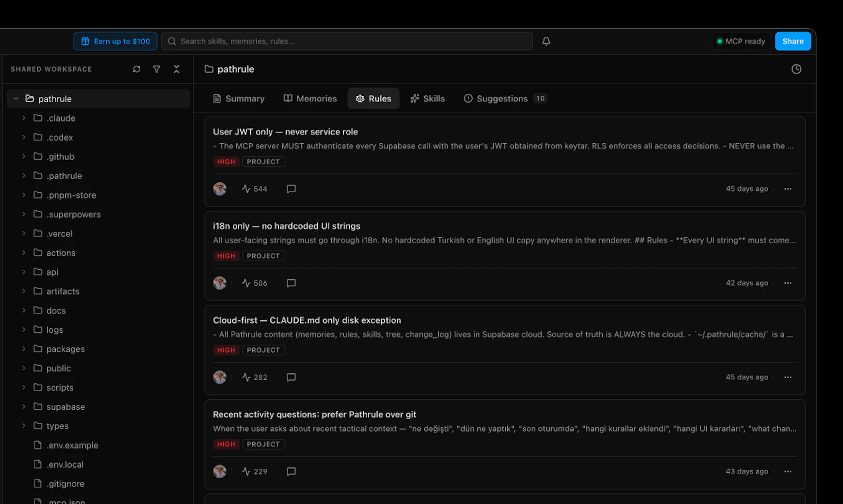Expand the .codex folder
Image resolution: width=843 pixels, height=504 pixels.
coord(24,137)
